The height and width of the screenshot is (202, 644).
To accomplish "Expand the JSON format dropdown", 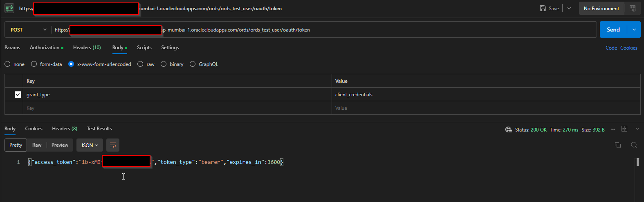I will (90, 145).
